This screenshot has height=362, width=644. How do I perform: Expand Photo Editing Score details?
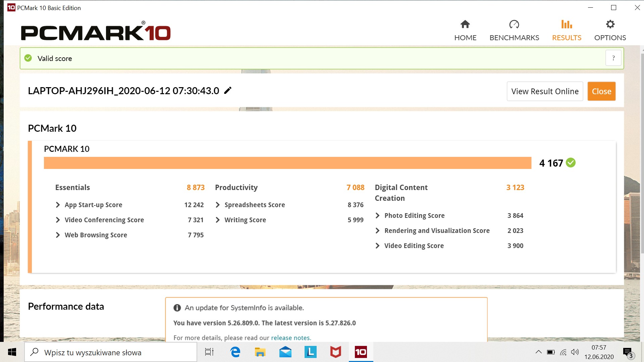click(x=378, y=216)
